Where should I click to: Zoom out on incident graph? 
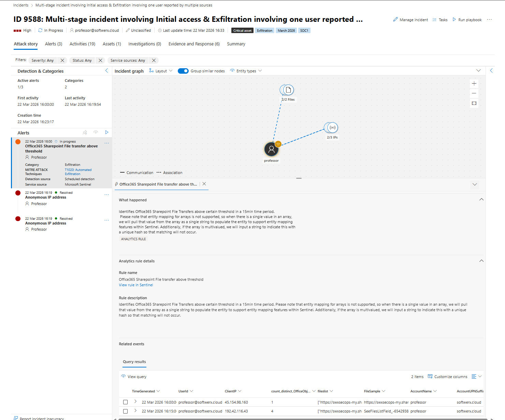click(474, 93)
